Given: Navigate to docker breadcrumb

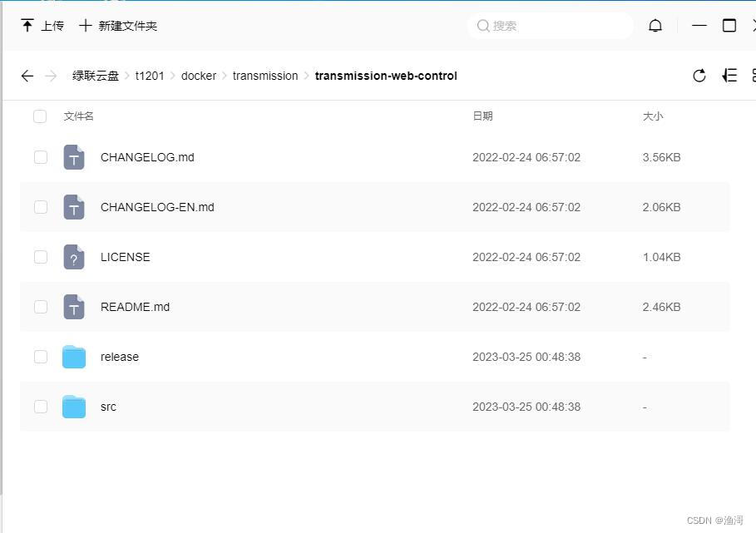Looking at the screenshot, I should [x=199, y=76].
